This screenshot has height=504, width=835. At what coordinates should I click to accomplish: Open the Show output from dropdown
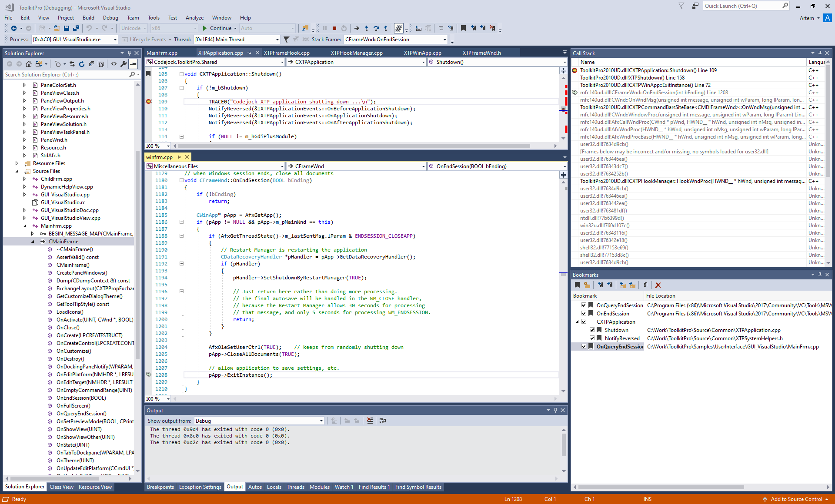coord(321,421)
